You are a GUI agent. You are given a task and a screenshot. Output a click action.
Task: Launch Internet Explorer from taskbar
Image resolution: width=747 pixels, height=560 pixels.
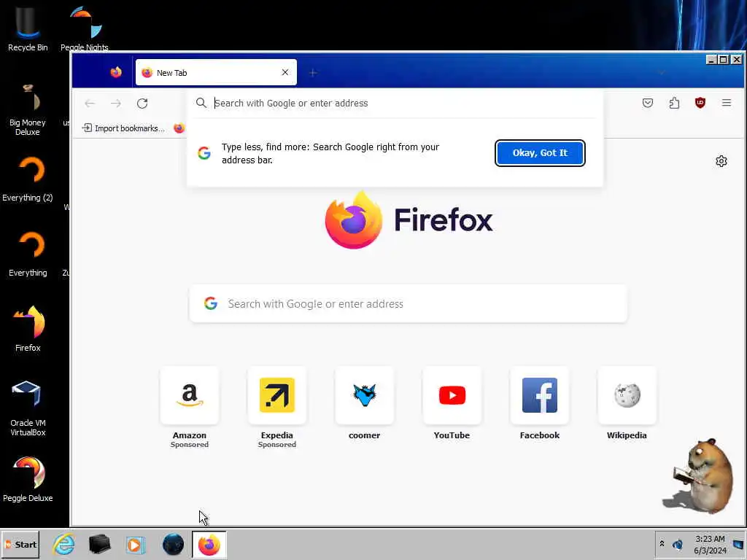click(x=64, y=544)
